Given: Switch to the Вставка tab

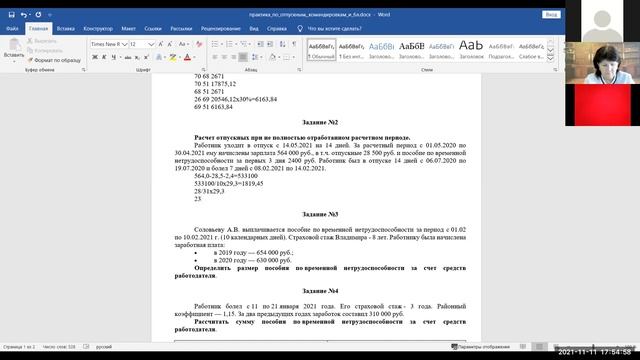Looking at the screenshot, I should 65,29.
